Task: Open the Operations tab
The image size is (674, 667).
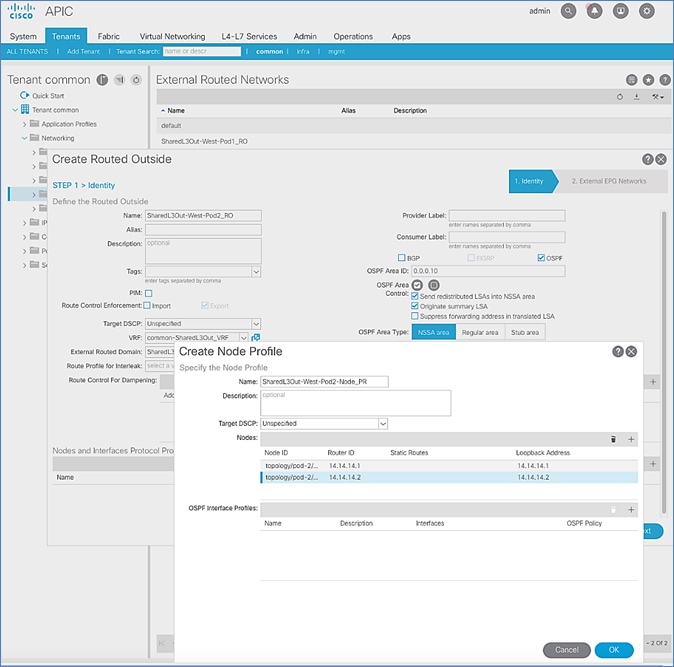Action: [353, 37]
